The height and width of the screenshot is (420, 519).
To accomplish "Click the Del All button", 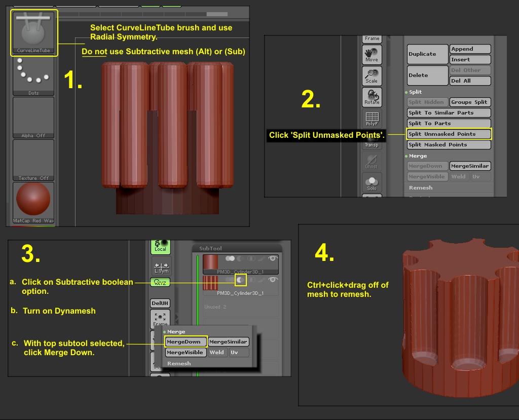I will point(470,81).
